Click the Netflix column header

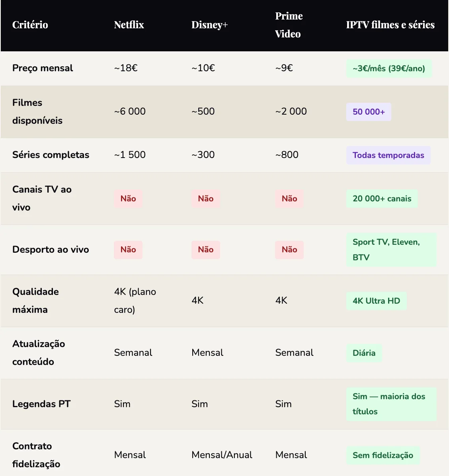point(129,25)
